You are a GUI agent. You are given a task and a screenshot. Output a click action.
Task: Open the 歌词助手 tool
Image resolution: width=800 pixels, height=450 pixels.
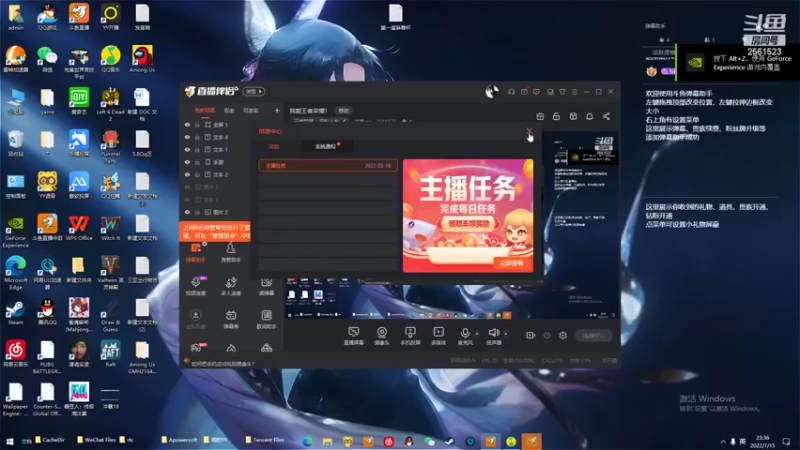coord(266,319)
